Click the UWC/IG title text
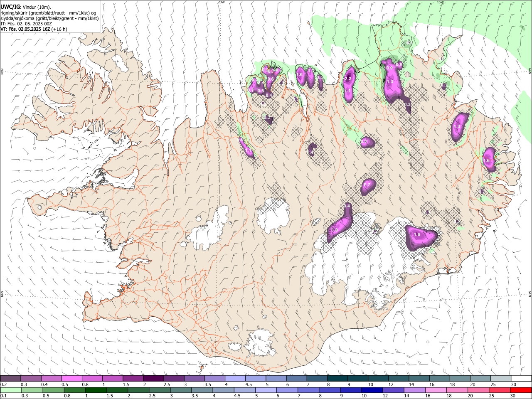The width and height of the screenshot is (532, 399). (x=10, y=7)
